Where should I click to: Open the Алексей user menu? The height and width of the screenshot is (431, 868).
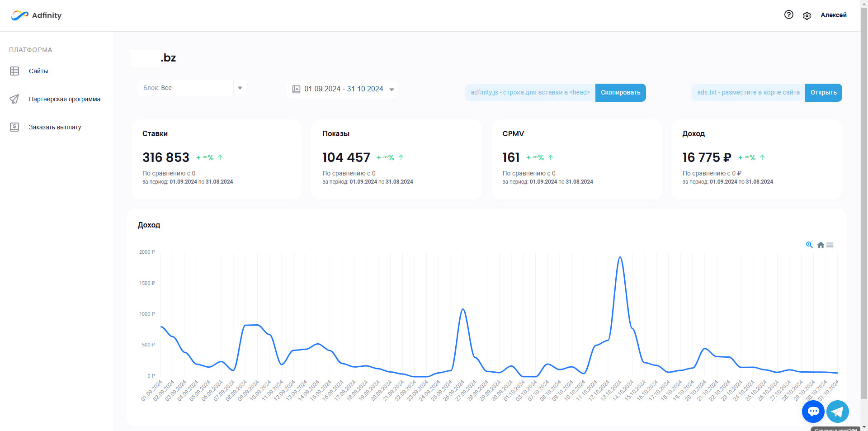(833, 15)
